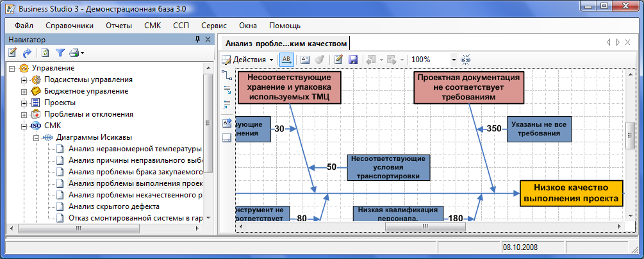Expand the Бюджетное управление tree node
Screen dimensions: 644x259
pos(24,91)
